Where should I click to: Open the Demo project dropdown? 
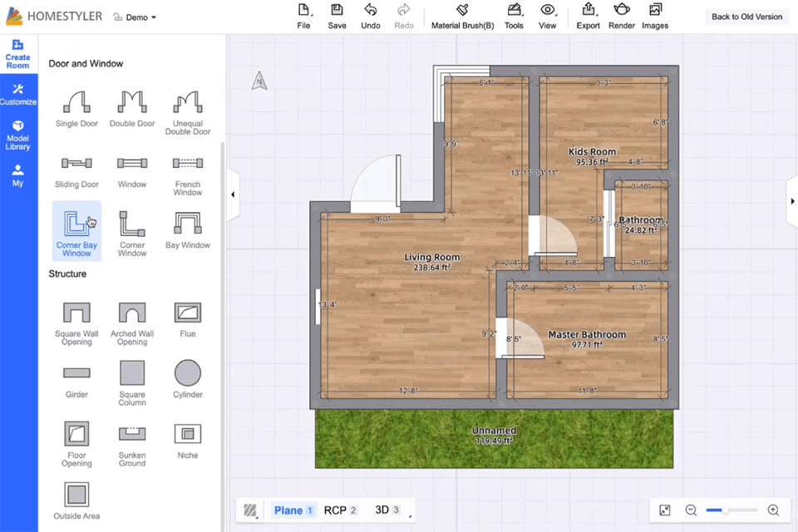(x=135, y=17)
